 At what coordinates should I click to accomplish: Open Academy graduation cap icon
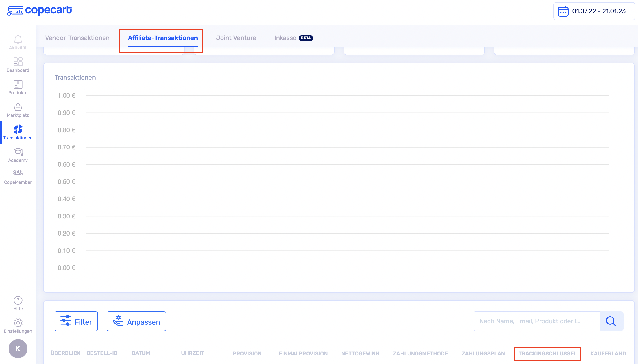18,155
